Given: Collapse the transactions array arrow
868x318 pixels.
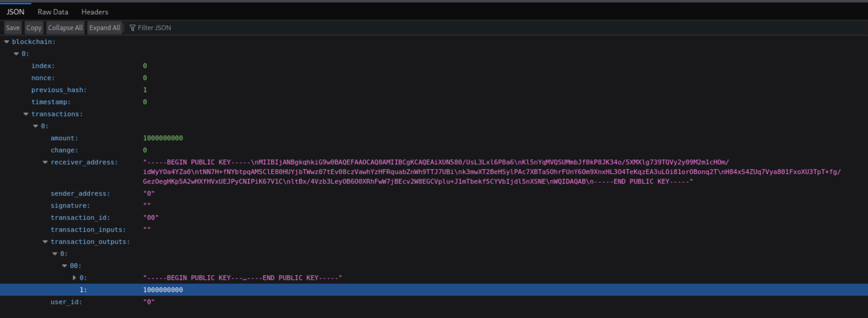Looking at the screenshot, I should (26, 114).
